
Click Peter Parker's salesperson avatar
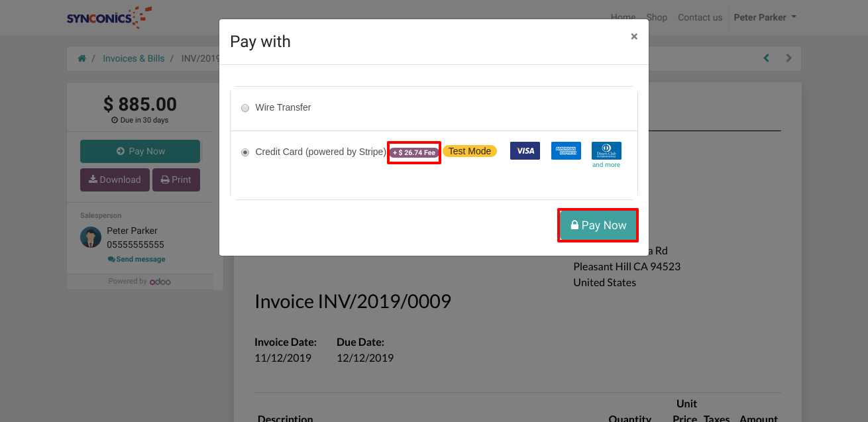(91, 237)
